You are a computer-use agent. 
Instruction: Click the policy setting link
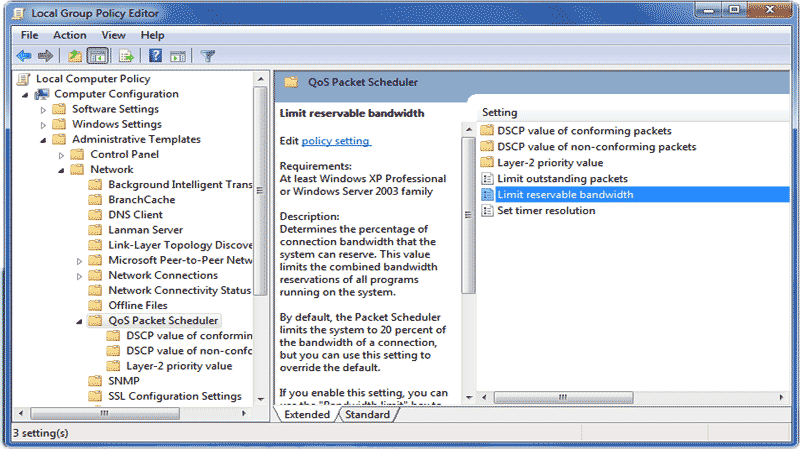[335, 141]
